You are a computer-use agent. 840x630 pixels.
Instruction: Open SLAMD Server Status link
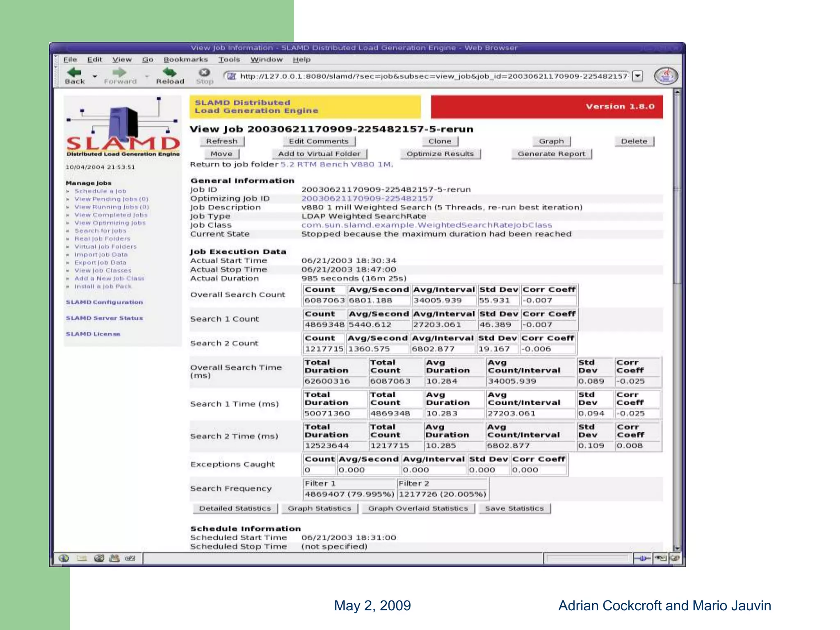(x=105, y=318)
